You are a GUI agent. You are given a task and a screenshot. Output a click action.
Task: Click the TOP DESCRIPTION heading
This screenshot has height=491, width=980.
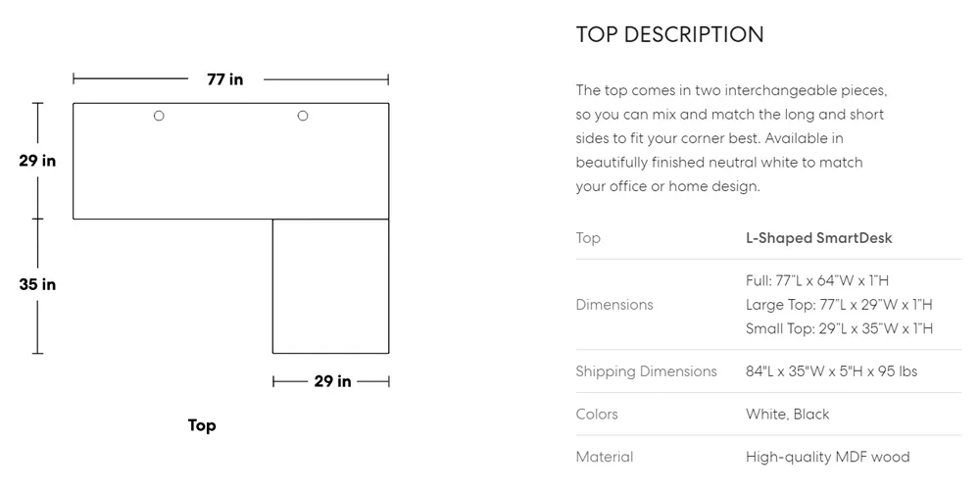click(x=669, y=34)
